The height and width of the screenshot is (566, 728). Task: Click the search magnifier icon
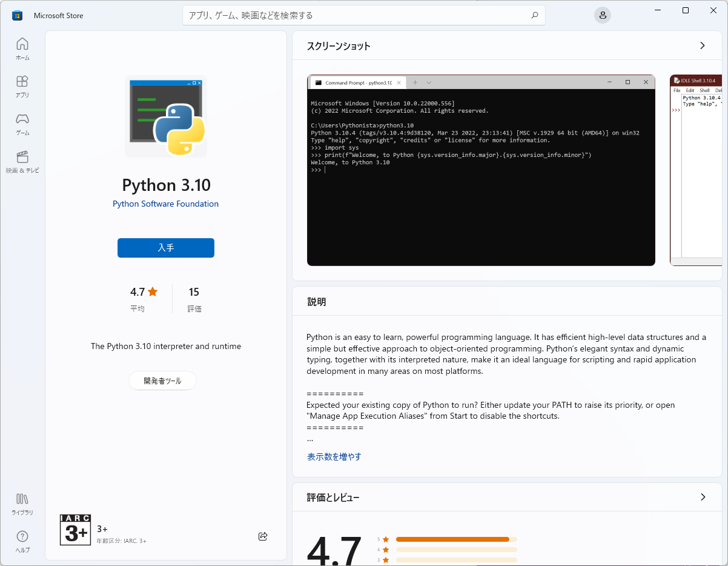point(534,15)
